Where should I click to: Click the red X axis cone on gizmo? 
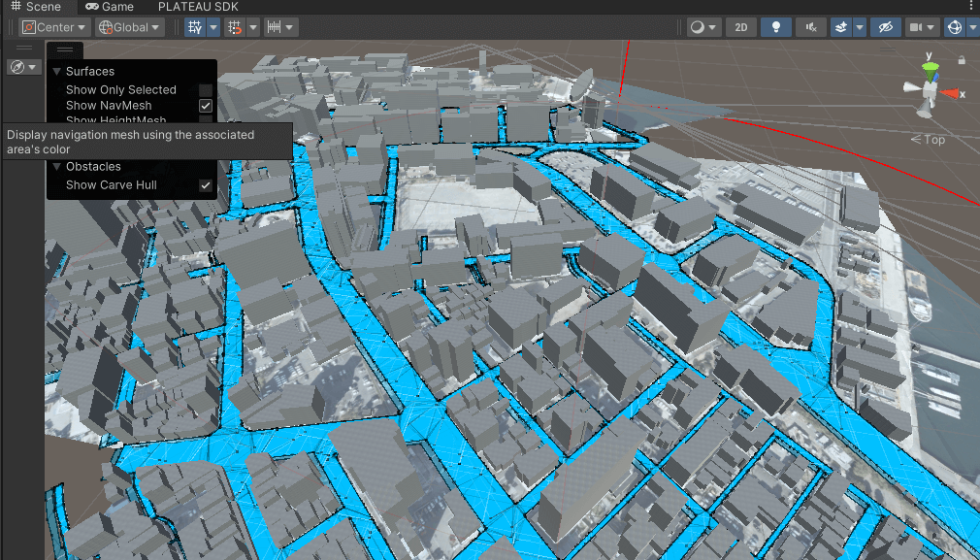tap(950, 94)
